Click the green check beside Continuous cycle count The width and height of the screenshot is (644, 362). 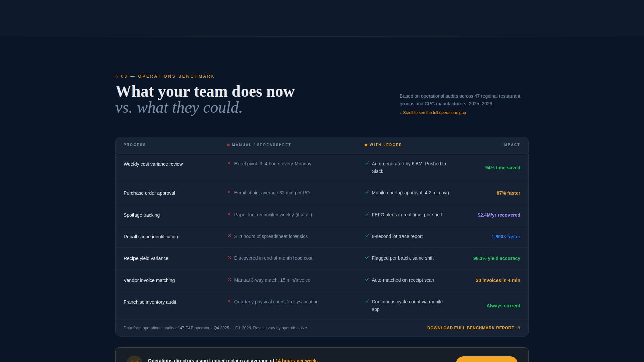367,301
